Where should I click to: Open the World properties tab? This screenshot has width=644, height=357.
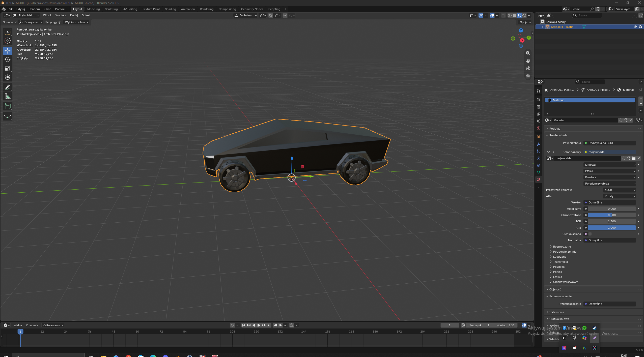pos(538,128)
